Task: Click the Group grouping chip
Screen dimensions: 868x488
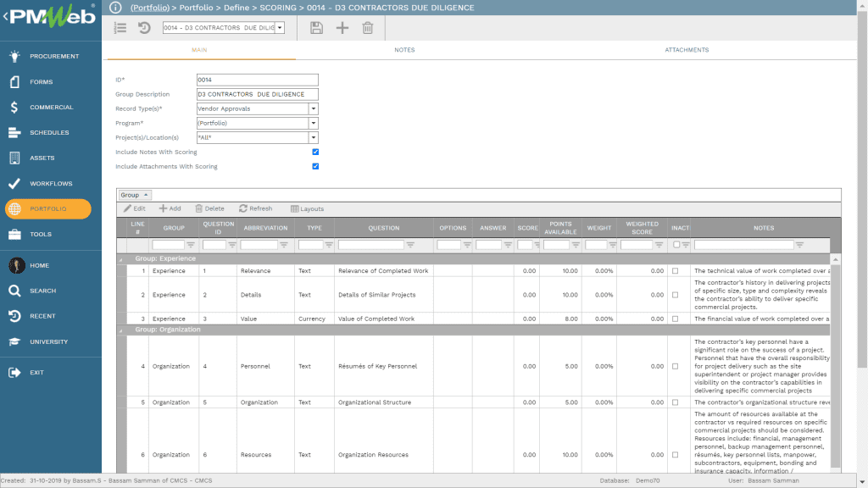Action: [x=135, y=195]
